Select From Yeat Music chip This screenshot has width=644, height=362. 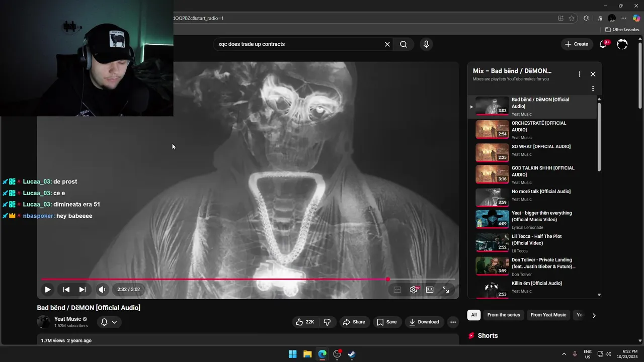[548, 315]
